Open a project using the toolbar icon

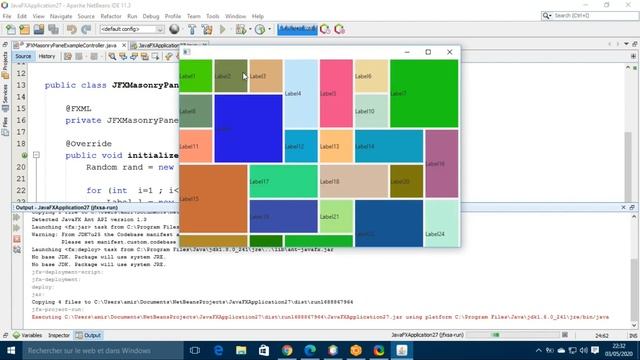pyautogui.click(x=39, y=29)
